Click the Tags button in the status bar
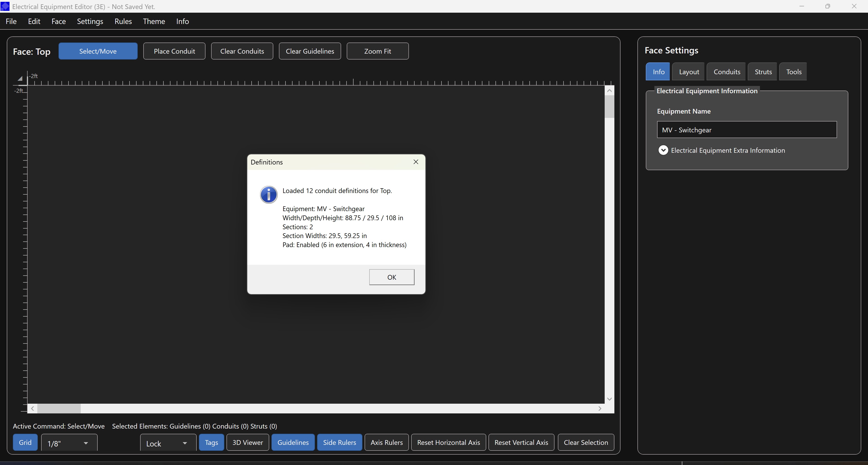 click(x=211, y=442)
